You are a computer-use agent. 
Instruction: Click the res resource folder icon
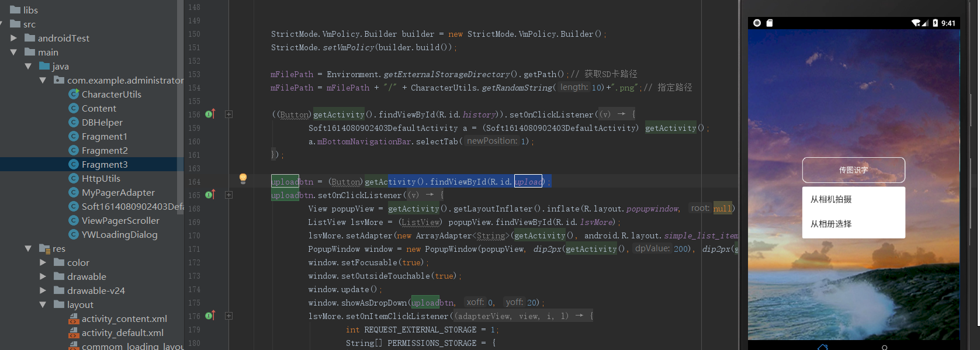click(44, 248)
